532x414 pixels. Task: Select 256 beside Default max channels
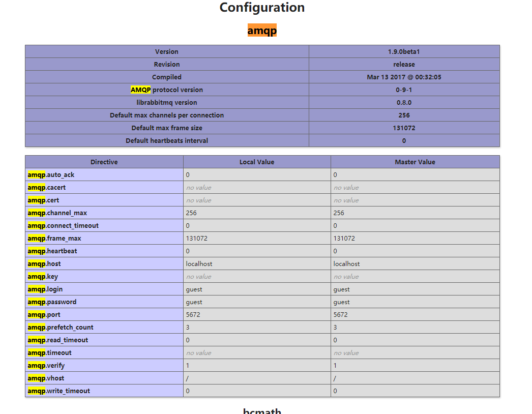click(x=404, y=115)
